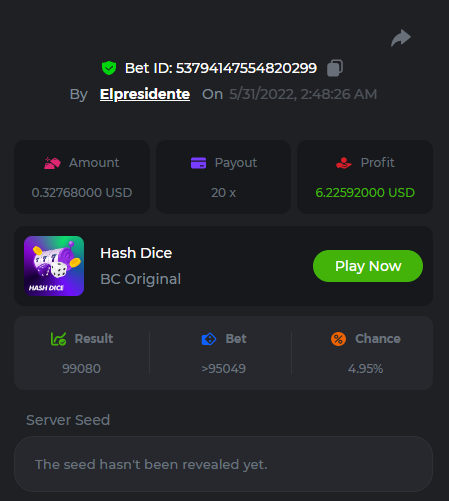449x501 pixels.
Task: Copy the Bet ID with copy icon
Action: [335, 68]
